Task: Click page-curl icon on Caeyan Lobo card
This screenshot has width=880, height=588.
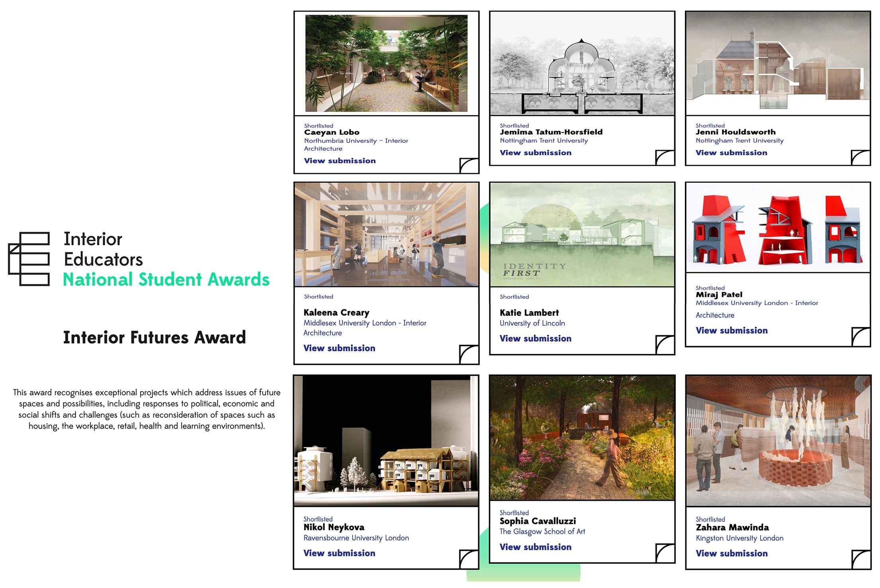Action: (x=468, y=165)
